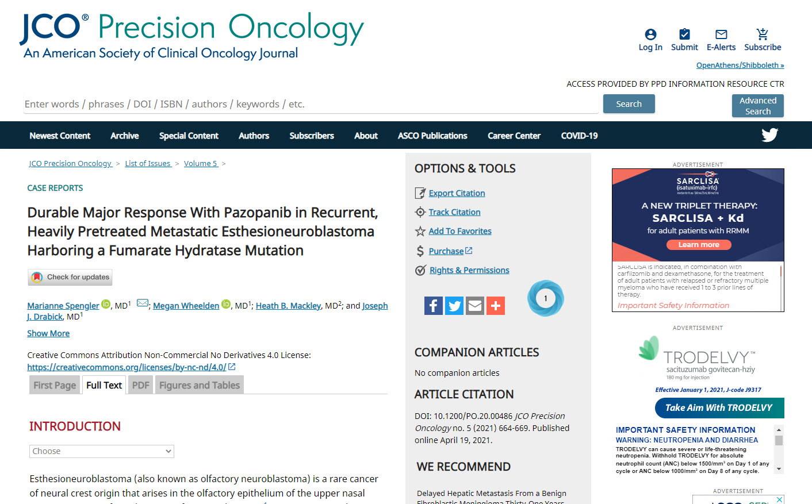Focus the search words input field
812x504 pixels.
click(311, 104)
